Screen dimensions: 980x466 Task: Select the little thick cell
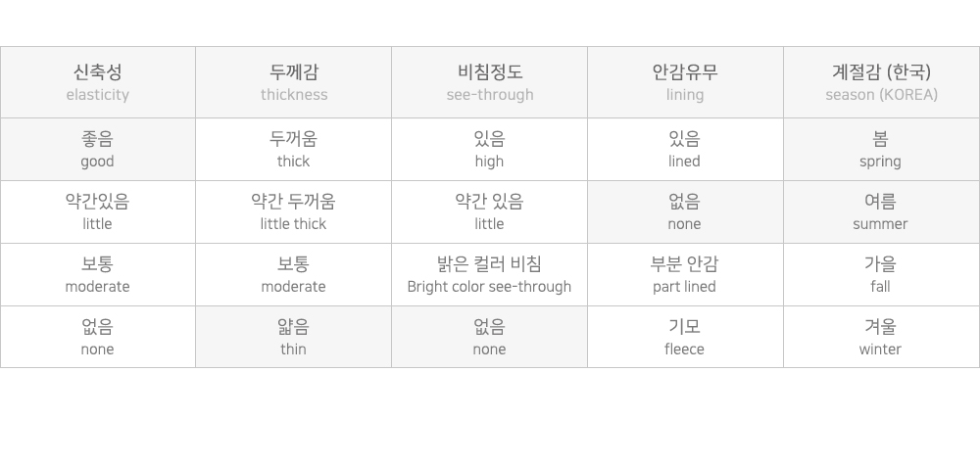(x=293, y=211)
